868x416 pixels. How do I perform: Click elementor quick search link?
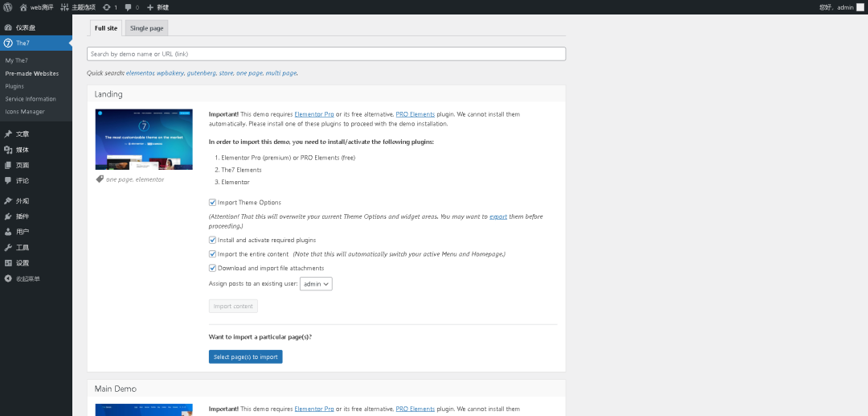click(140, 73)
